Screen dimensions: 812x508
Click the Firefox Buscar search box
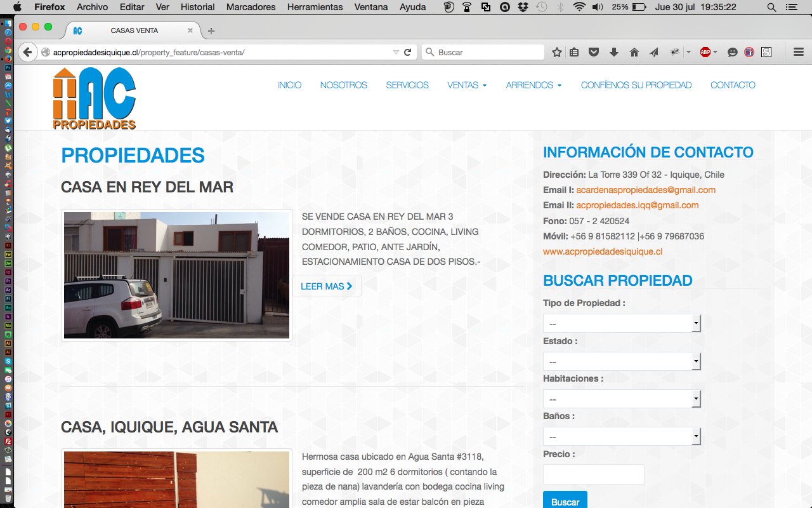(x=483, y=52)
